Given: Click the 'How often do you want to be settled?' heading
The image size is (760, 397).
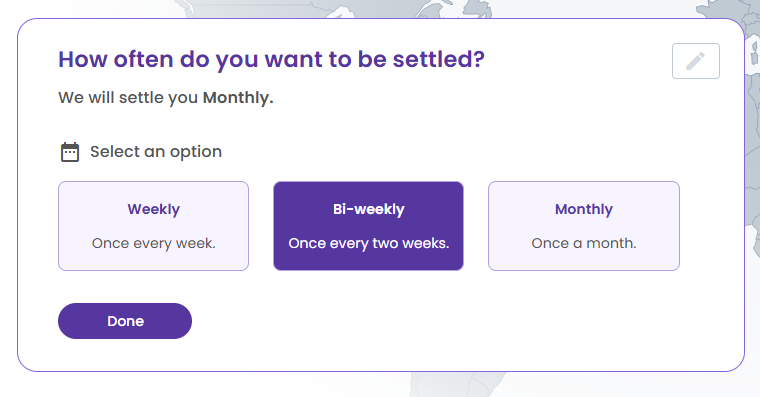Looking at the screenshot, I should pyautogui.click(x=271, y=60).
